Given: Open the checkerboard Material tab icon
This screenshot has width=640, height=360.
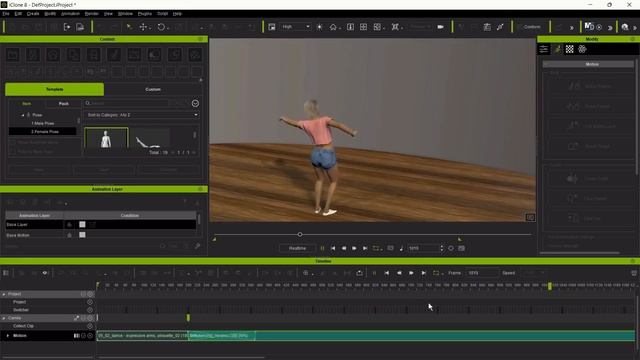Looking at the screenshot, I should (x=569, y=49).
